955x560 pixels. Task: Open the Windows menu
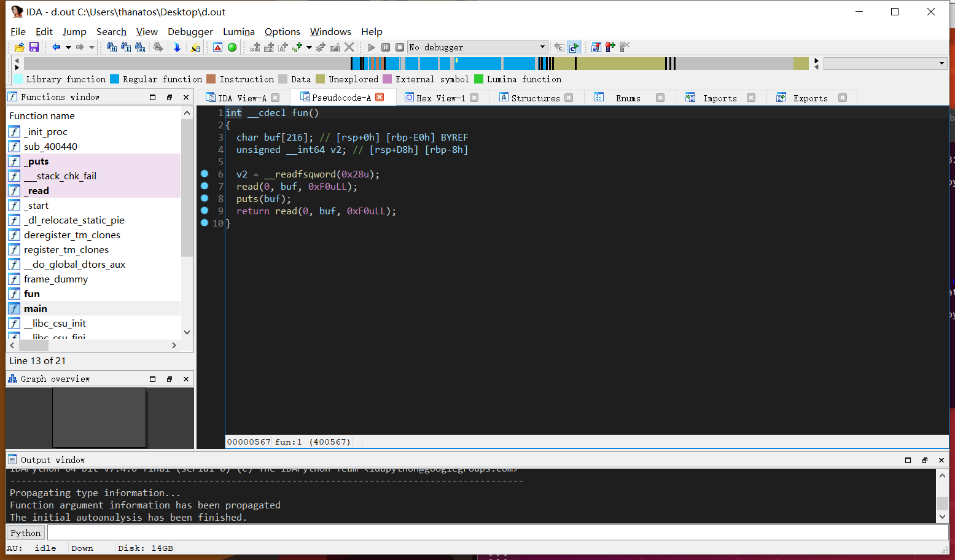coord(330,31)
